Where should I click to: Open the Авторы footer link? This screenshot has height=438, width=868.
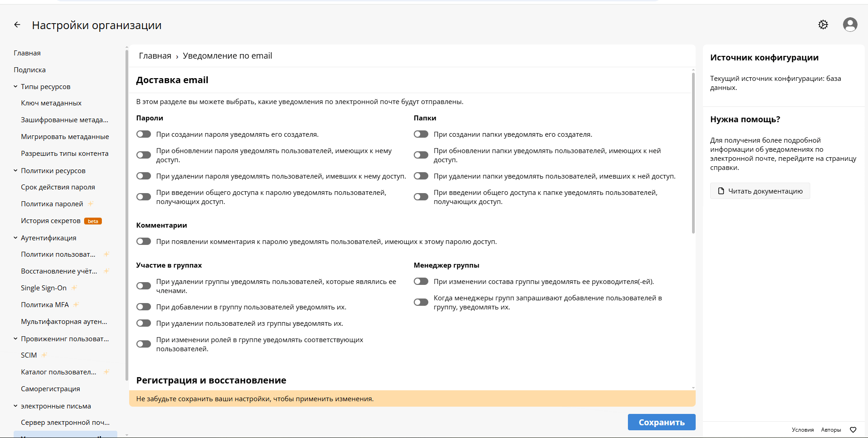[x=831, y=430]
